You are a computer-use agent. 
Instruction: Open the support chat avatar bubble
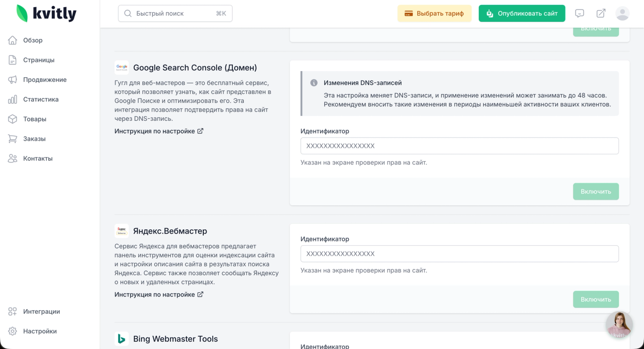click(x=619, y=325)
